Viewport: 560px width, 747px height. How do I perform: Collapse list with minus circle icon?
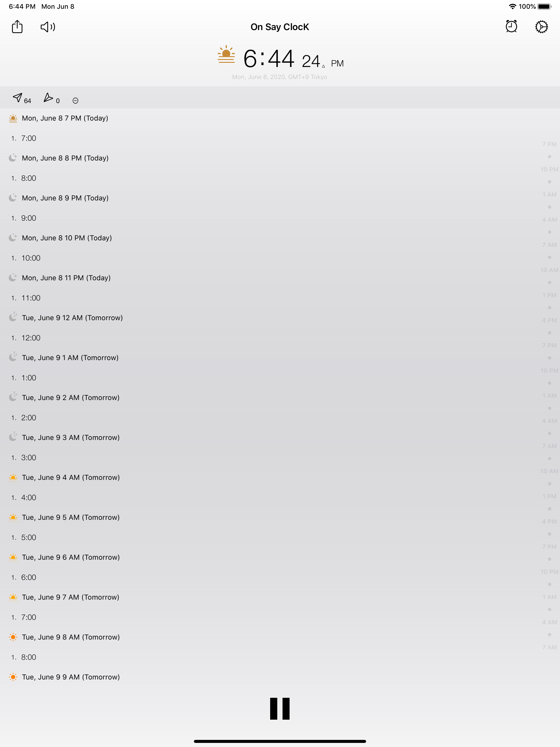[75, 101]
